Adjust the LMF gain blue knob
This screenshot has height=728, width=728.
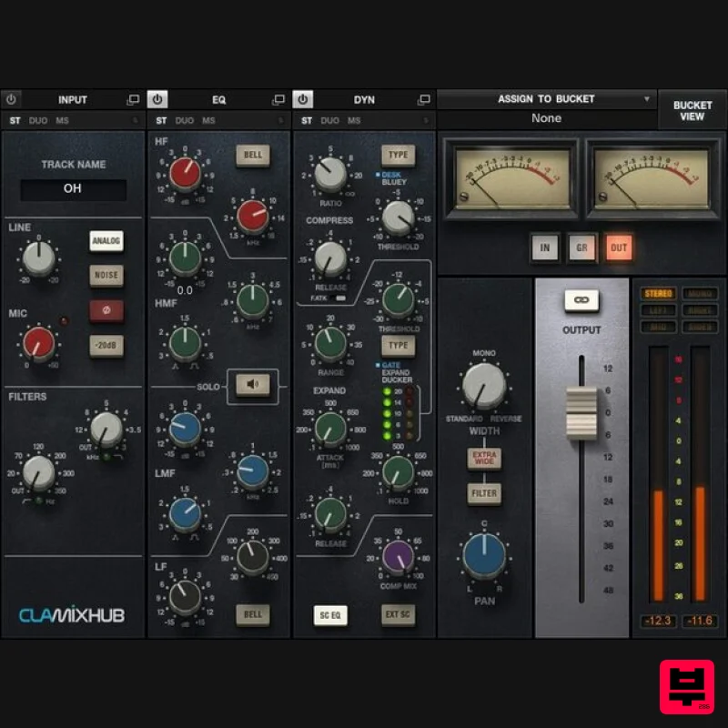click(185, 428)
